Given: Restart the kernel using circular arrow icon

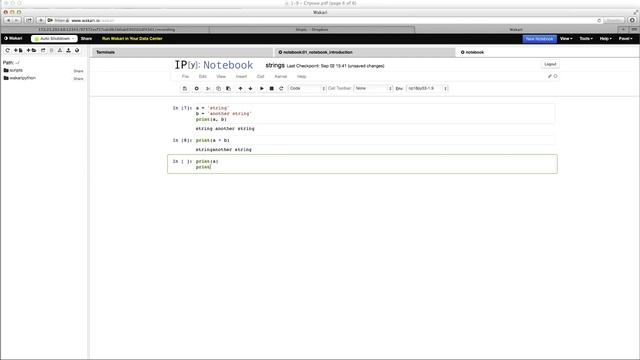Looking at the screenshot, I should click(x=281, y=89).
